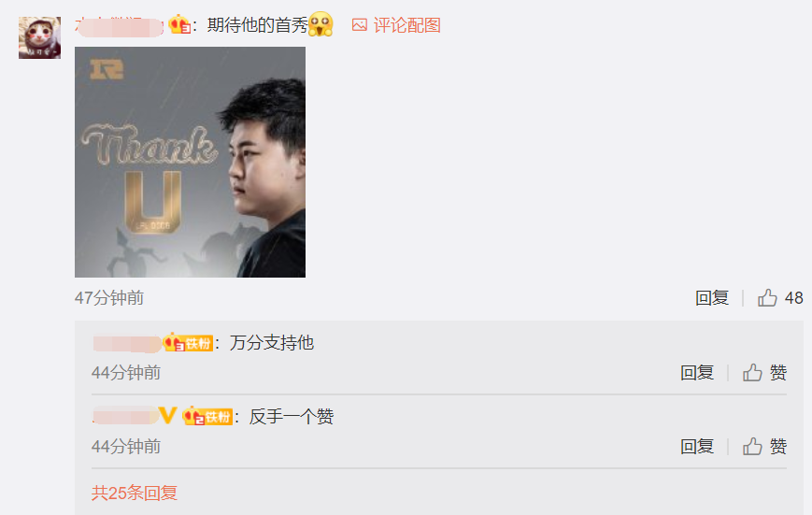The height and width of the screenshot is (515, 812).
Task: Expand all replies via 共25条回复
Action: pyautogui.click(x=135, y=493)
